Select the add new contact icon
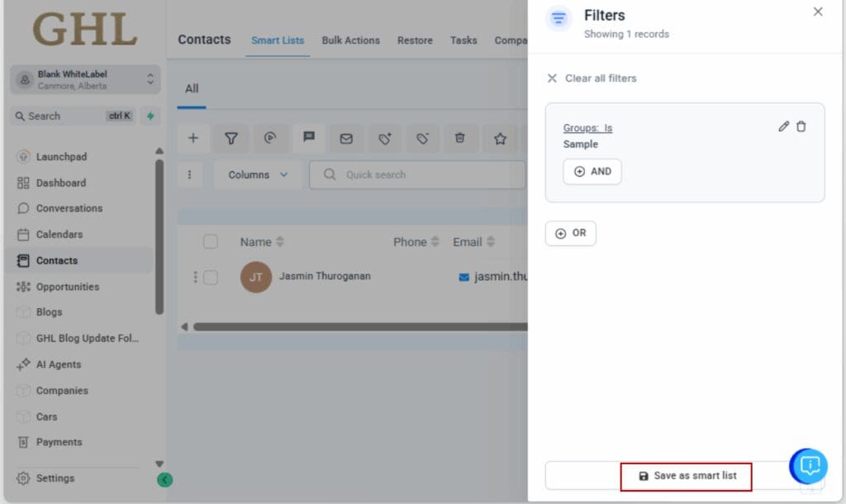The height and width of the screenshot is (504, 846). [193, 138]
